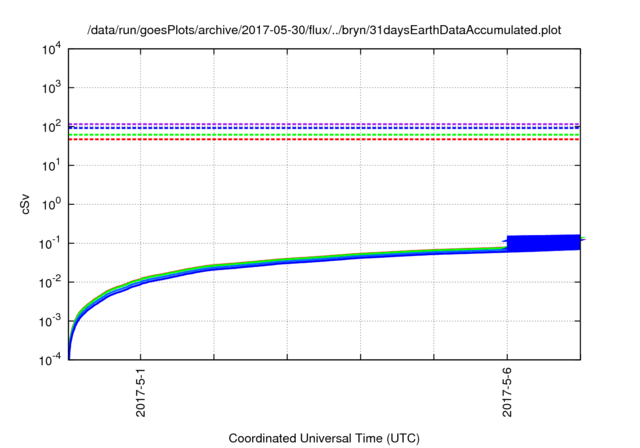The width and height of the screenshot is (640, 448).
Task: Click the 10^0 y-axis tick label
Action: click(x=51, y=204)
